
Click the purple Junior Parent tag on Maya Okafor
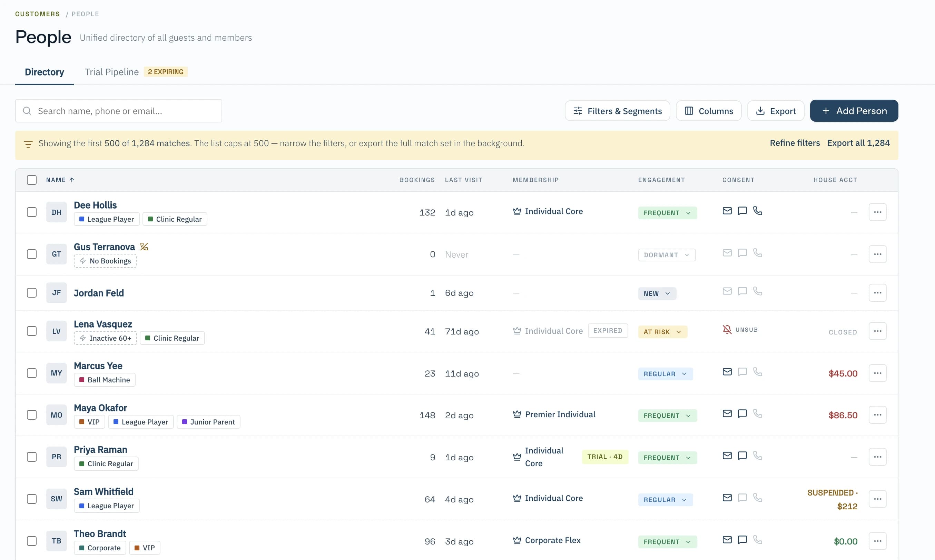(x=208, y=421)
